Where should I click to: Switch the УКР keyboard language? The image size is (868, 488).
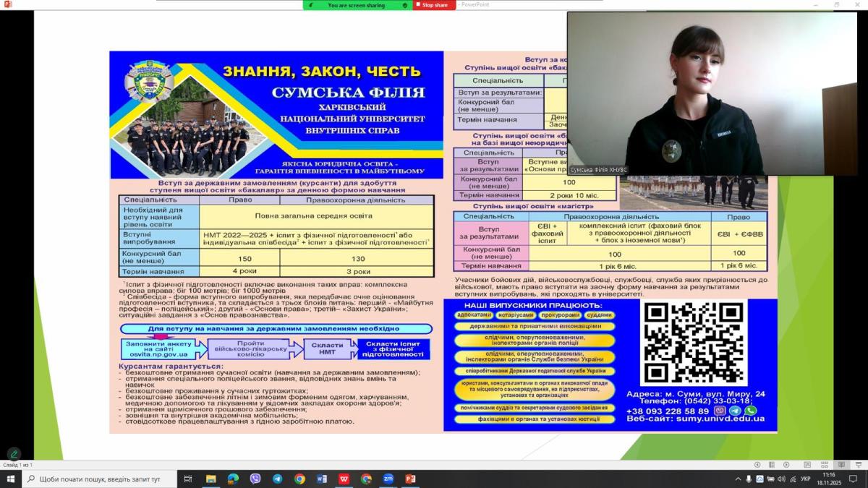pos(805,479)
